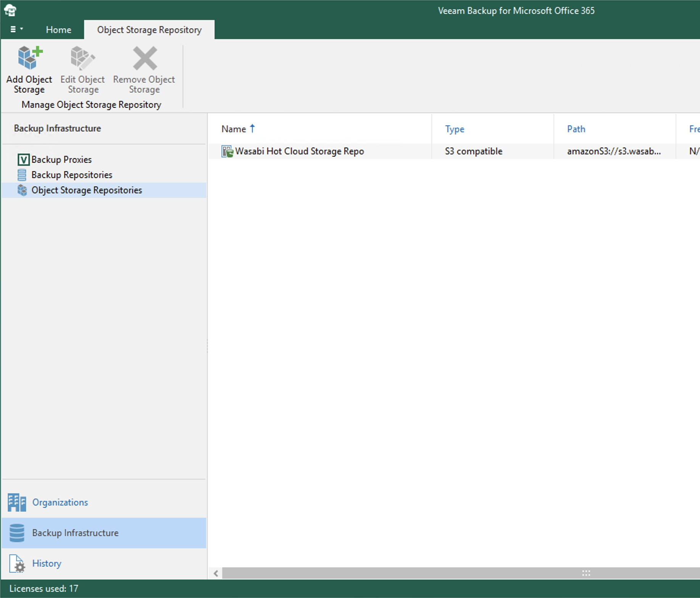The height and width of the screenshot is (598, 700).
Task: Select the Object Storage Repository ribbon tab
Action: (x=149, y=30)
